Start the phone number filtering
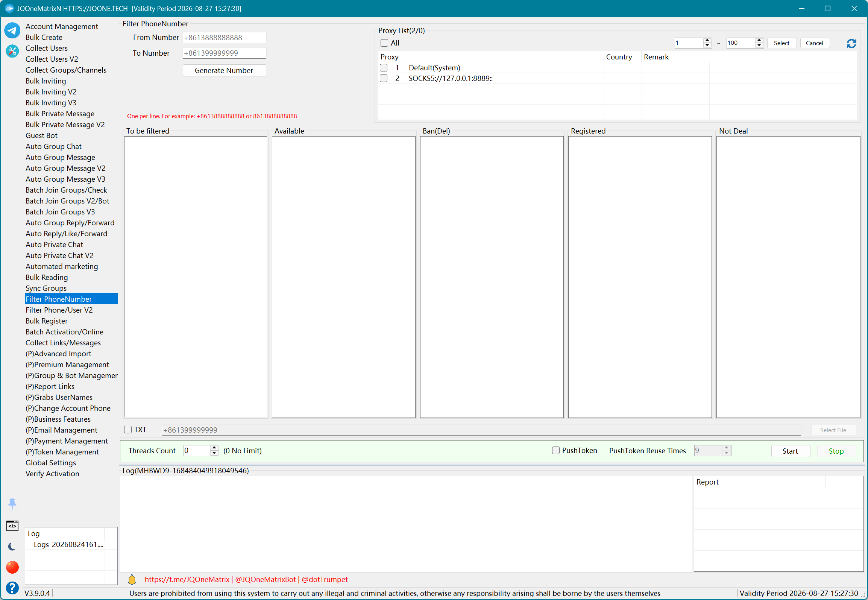 pos(790,451)
